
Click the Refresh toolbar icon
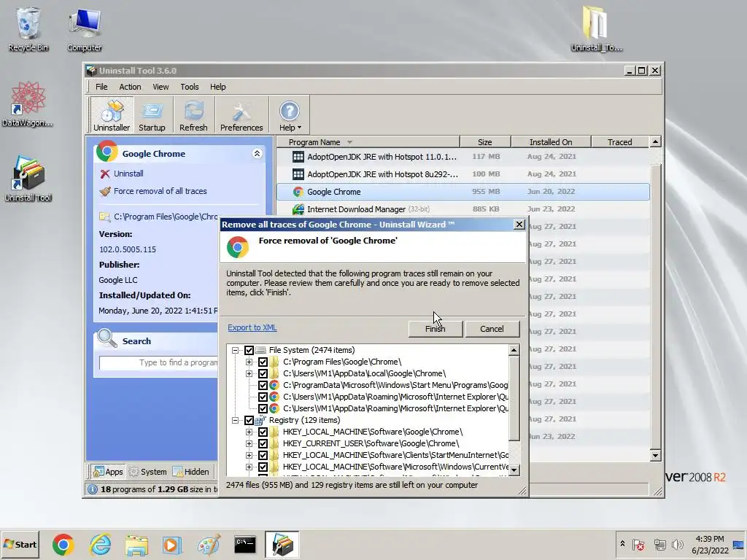[x=193, y=114]
